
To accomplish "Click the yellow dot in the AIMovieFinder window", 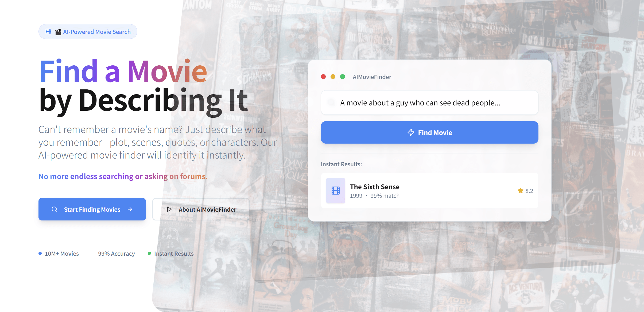I will [x=333, y=77].
